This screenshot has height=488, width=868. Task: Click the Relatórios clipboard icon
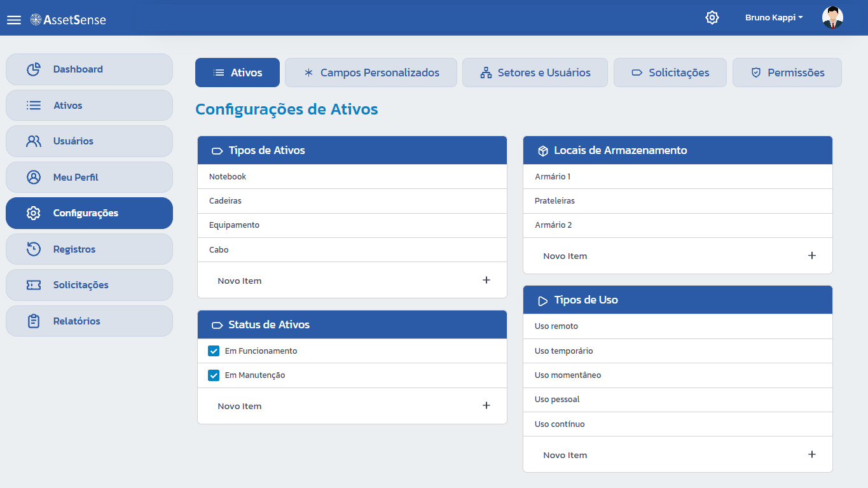coord(34,321)
